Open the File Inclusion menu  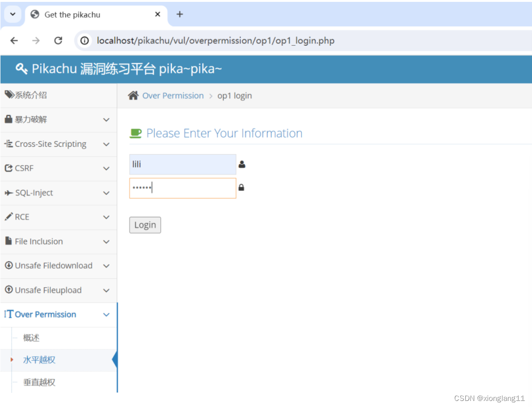point(59,241)
